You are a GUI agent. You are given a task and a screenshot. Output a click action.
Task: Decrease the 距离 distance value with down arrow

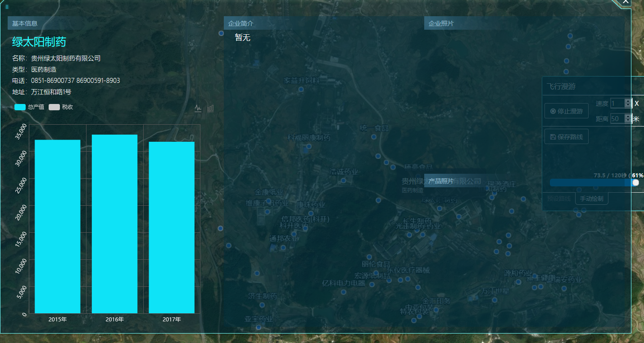[x=628, y=121]
